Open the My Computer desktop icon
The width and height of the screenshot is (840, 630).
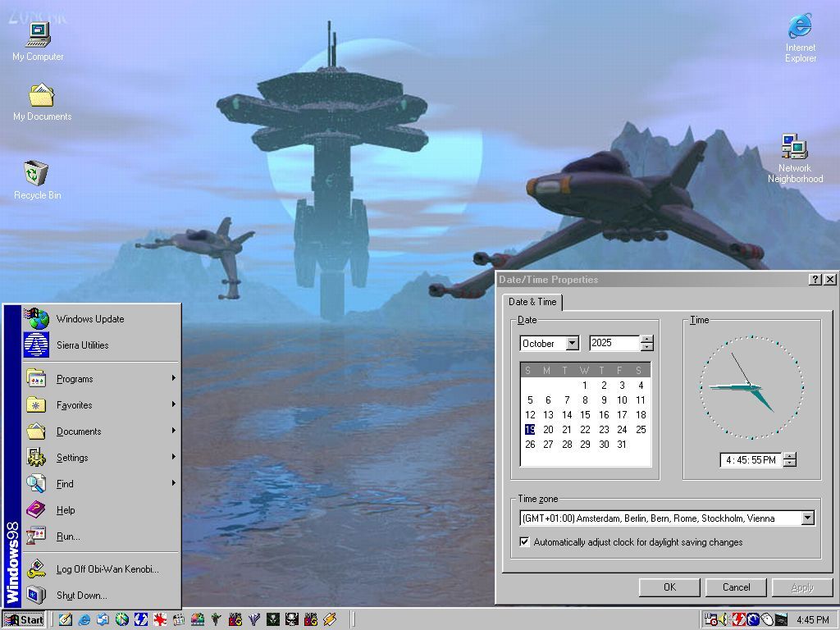(x=38, y=35)
